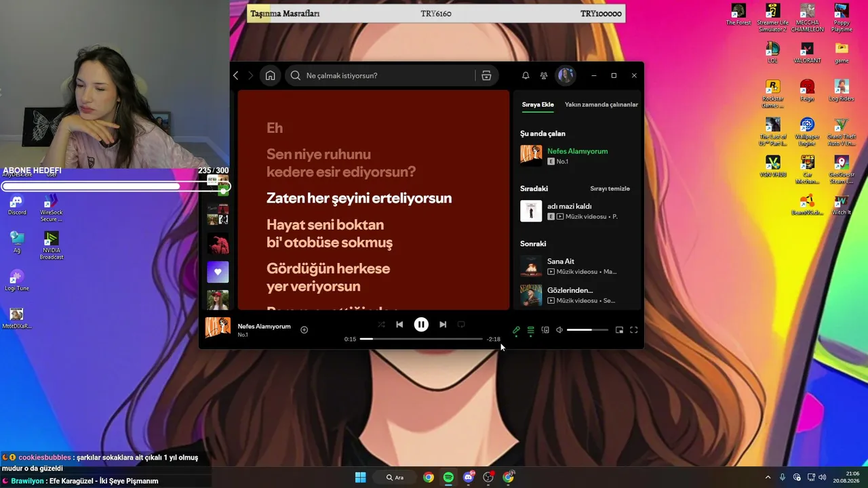Open the Spotify profile avatar menu
This screenshot has height=488, width=868.
[566, 75]
